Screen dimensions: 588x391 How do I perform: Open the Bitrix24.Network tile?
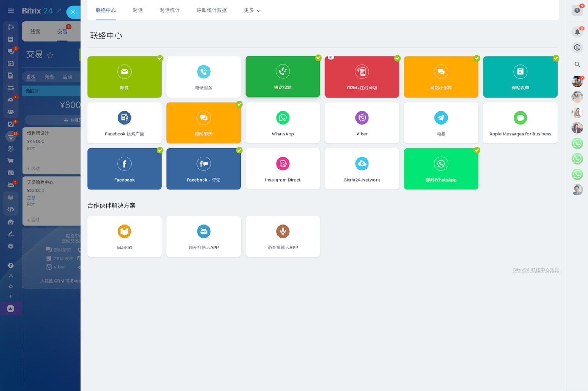[362, 169]
